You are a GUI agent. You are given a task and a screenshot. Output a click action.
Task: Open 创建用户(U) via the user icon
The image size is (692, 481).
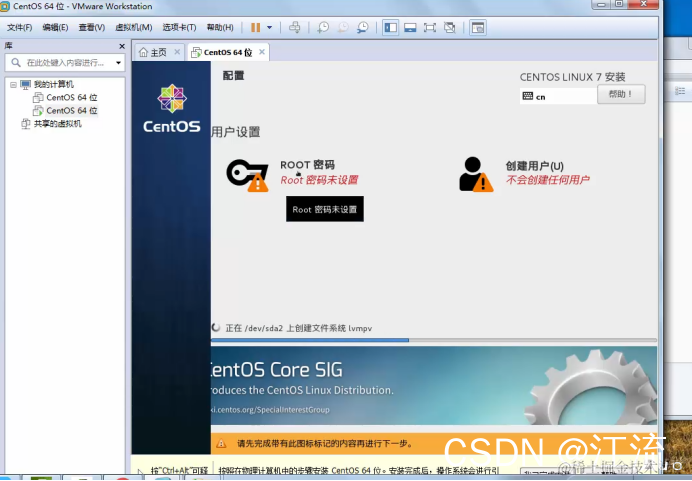point(476,174)
